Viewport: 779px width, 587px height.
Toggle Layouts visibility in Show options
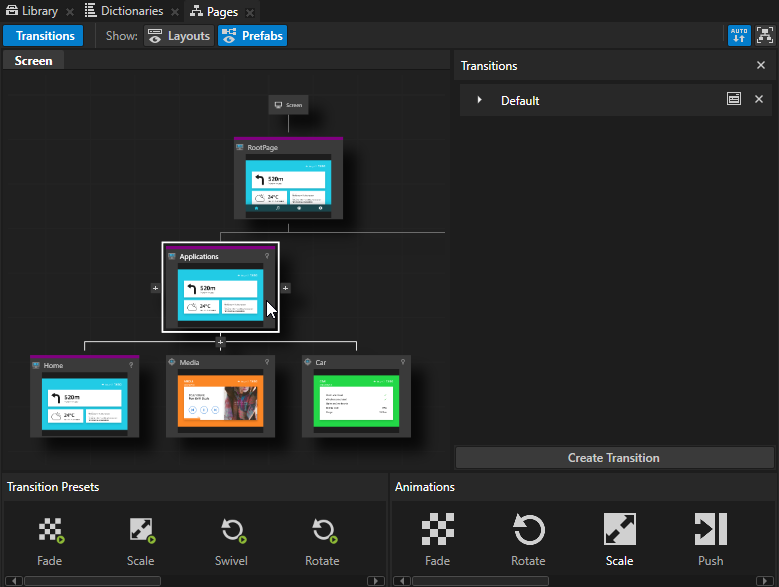point(179,36)
